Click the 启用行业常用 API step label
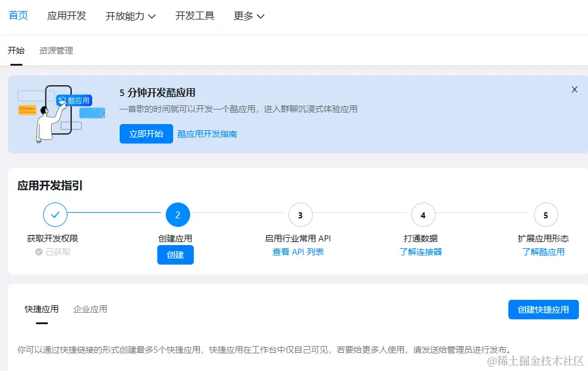 (x=298, y=238)
